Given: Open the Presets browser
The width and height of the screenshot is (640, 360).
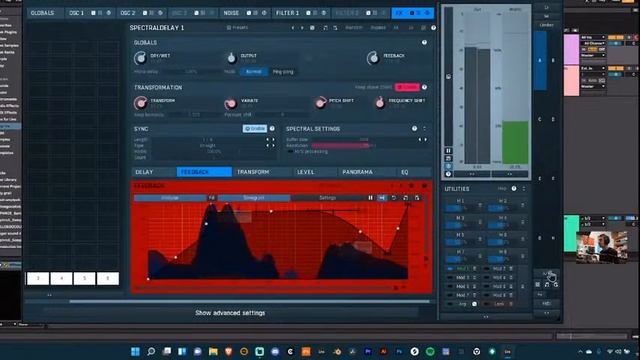Looking at the screenshot, I should [x=238, y=28].
